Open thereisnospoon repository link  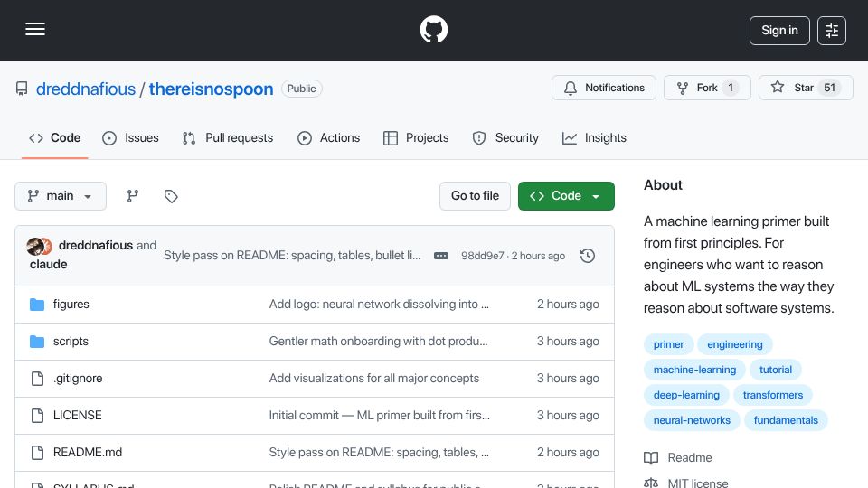tap(211, 89)
